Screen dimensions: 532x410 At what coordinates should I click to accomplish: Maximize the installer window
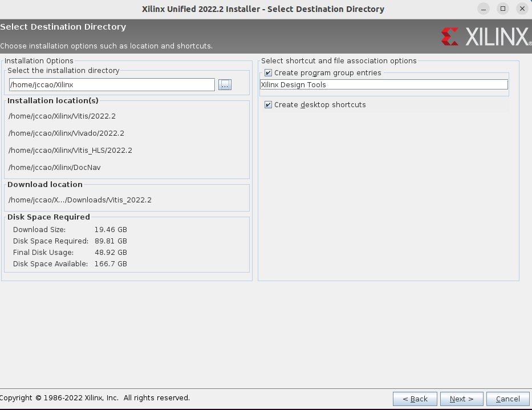tap(503, 9)
